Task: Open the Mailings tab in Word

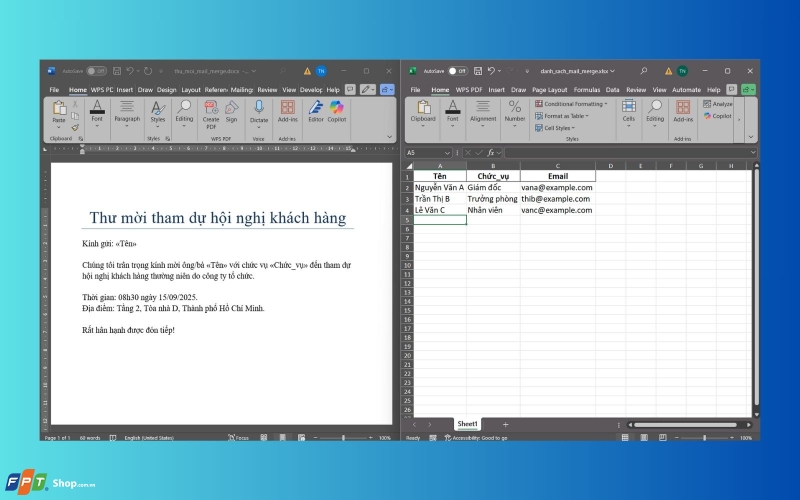Action: click(241, 90)
